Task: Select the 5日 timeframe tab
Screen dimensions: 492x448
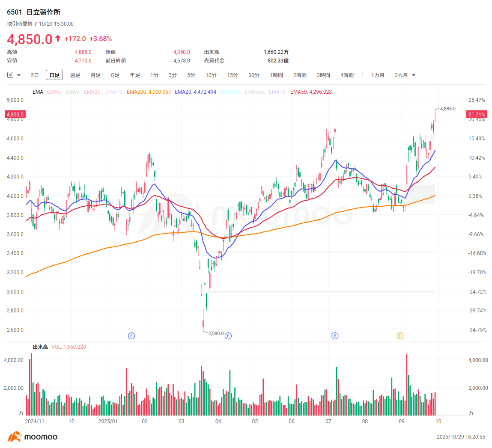Action: click(x=35, y=75)
